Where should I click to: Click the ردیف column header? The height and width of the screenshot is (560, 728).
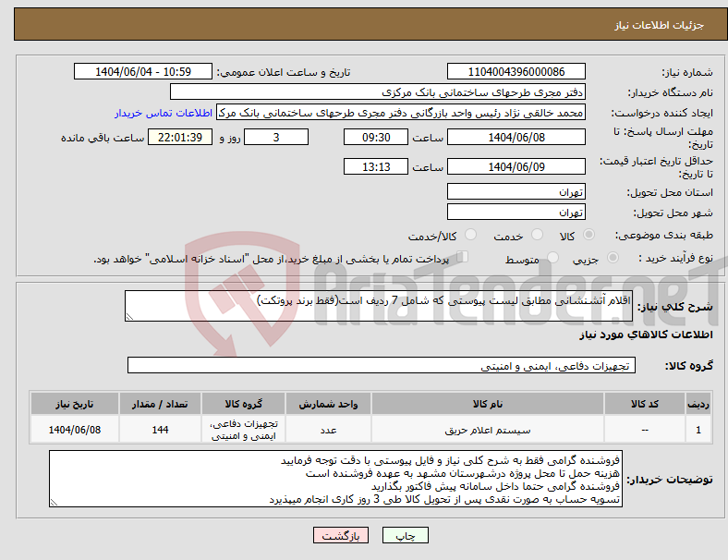(698, 404)
